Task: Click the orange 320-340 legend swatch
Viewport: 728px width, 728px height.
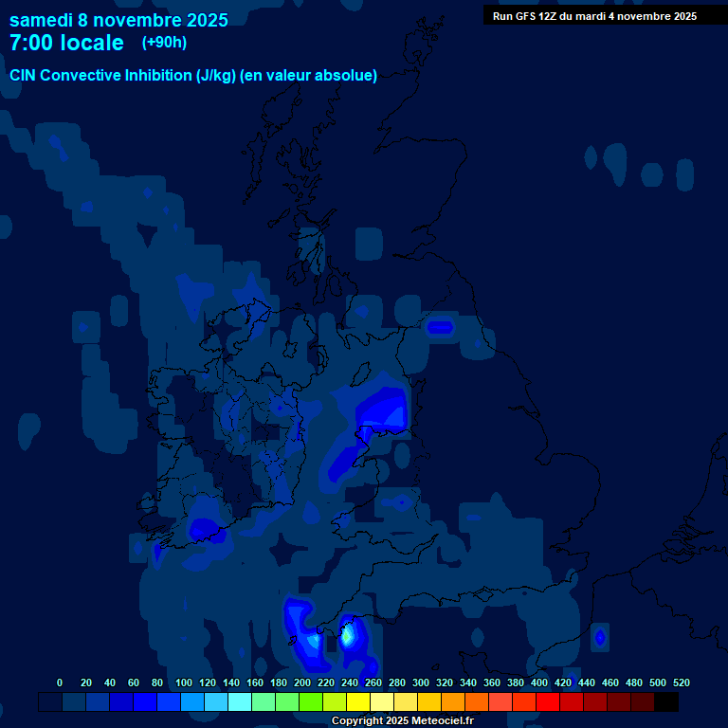Action: point(453,702)
